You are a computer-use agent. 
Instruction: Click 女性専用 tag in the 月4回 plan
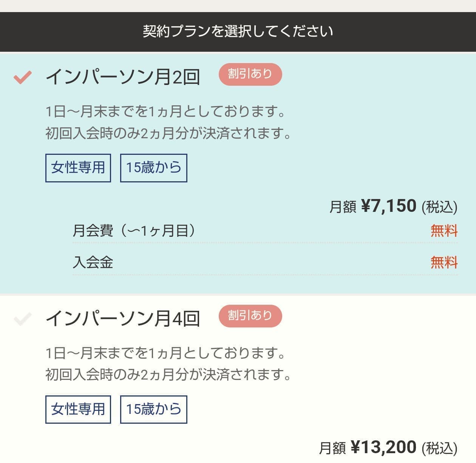tap(78, 409)
